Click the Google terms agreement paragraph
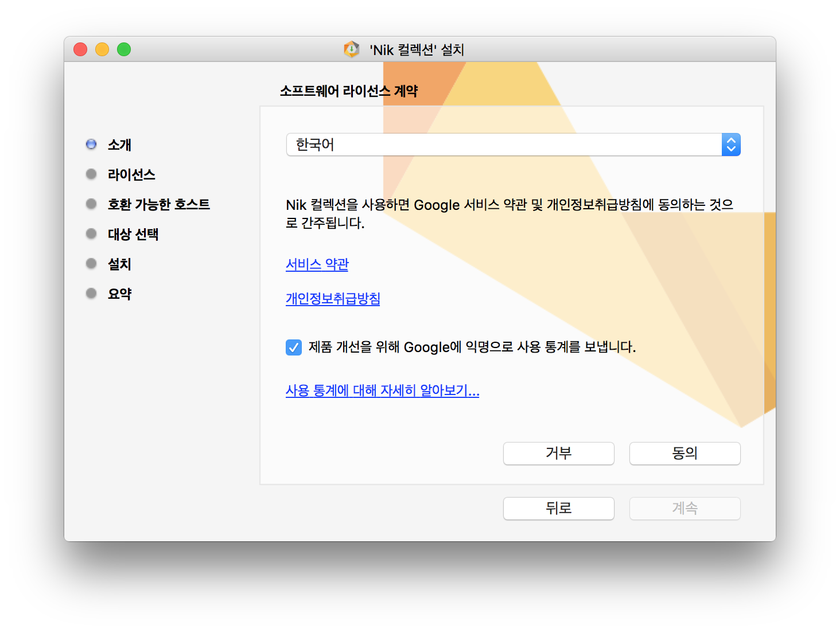840x633 pixels. point(510,214)
